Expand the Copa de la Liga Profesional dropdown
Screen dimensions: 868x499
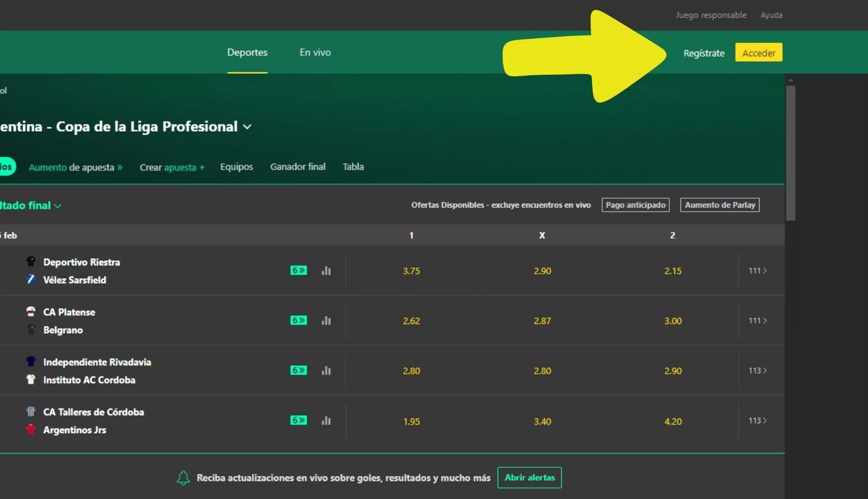247,127
